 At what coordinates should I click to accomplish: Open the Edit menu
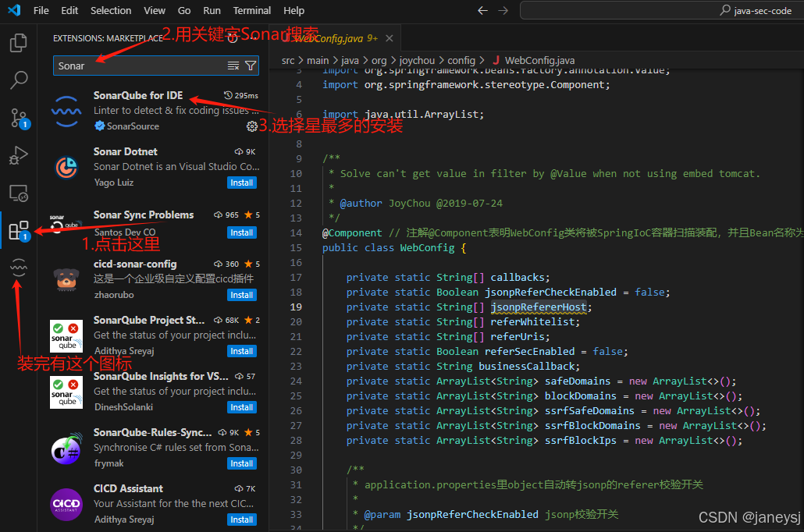tap(69, 10)
